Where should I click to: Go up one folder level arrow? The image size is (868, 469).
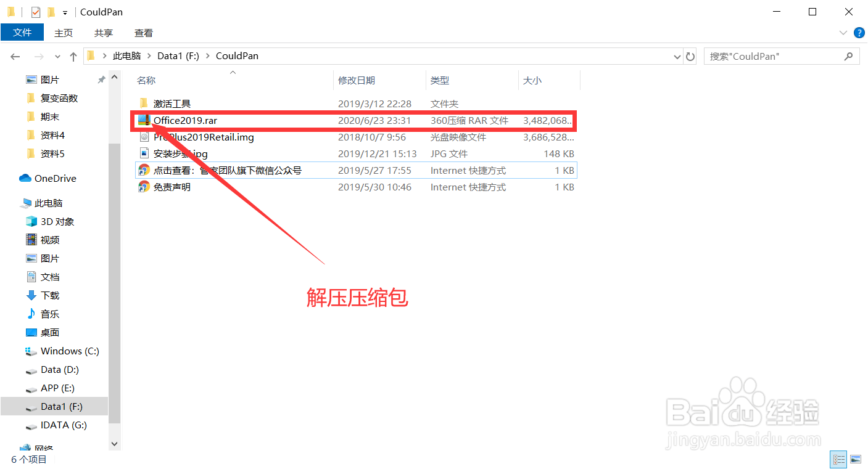(x=73, y=56)
